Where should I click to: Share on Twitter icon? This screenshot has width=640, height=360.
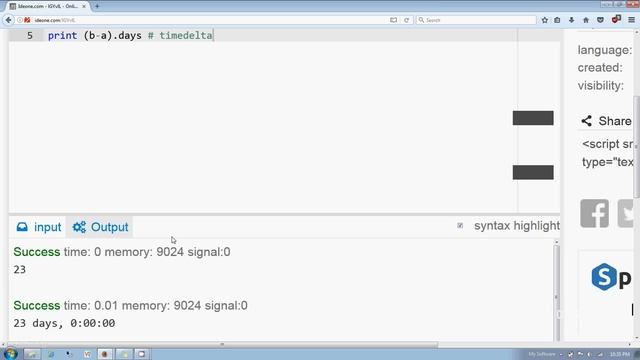click(626, 213)
